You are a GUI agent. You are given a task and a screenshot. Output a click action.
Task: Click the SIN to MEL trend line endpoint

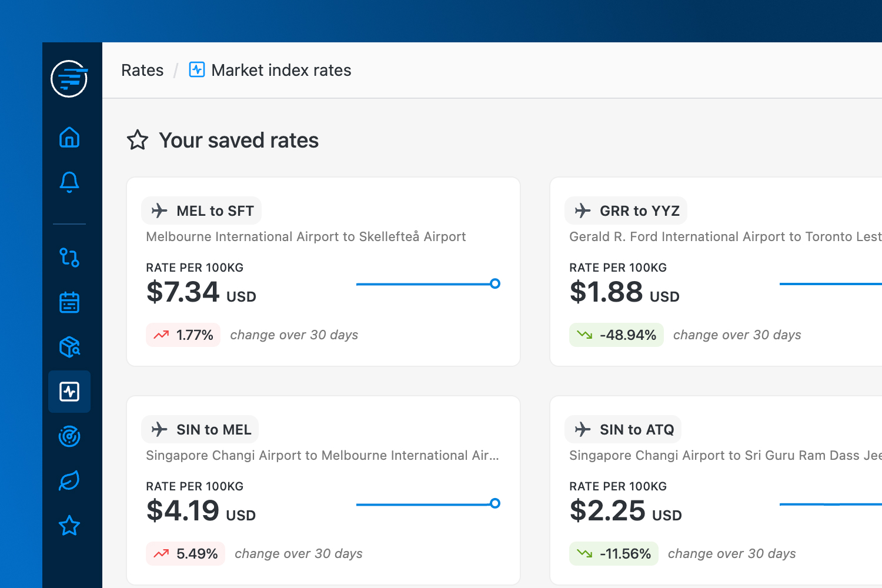click(495, 503)
